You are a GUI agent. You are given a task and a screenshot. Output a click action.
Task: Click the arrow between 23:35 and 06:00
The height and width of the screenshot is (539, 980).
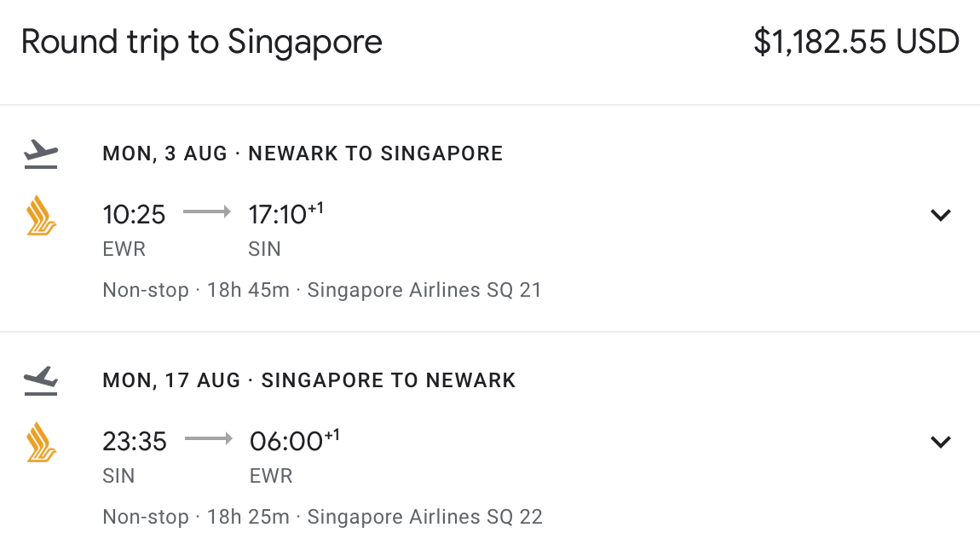[x=208, y=440]
